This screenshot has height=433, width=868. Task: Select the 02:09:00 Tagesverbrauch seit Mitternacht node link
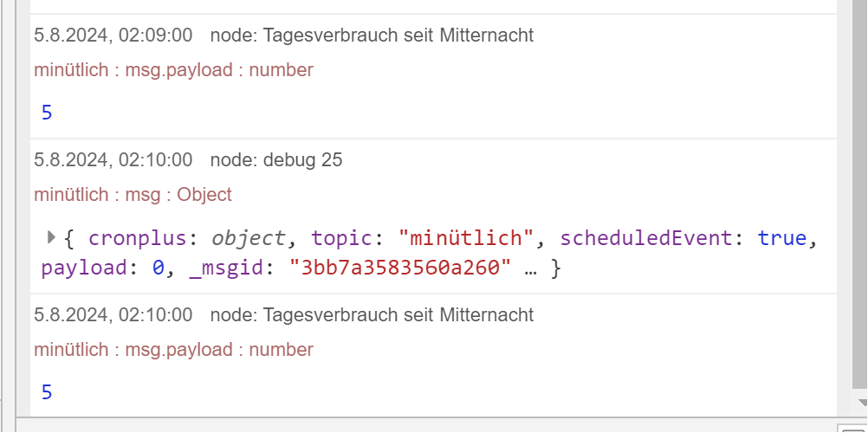click(x=372, y=36)
